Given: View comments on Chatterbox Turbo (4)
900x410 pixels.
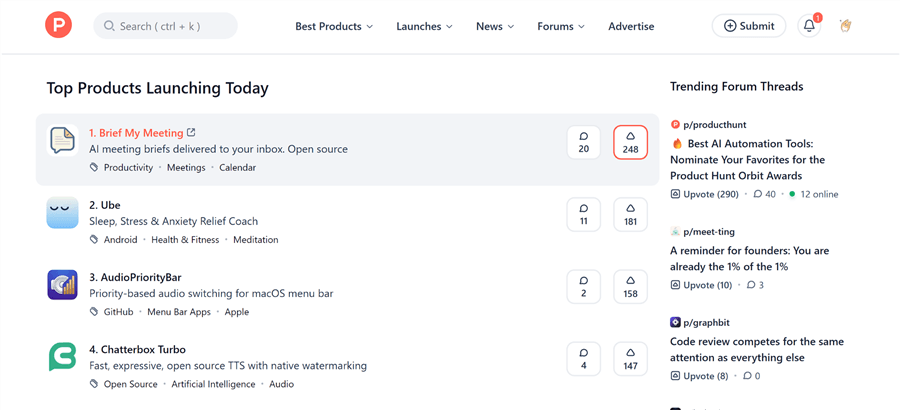Looking at the screenshot, I should (584, 359).
